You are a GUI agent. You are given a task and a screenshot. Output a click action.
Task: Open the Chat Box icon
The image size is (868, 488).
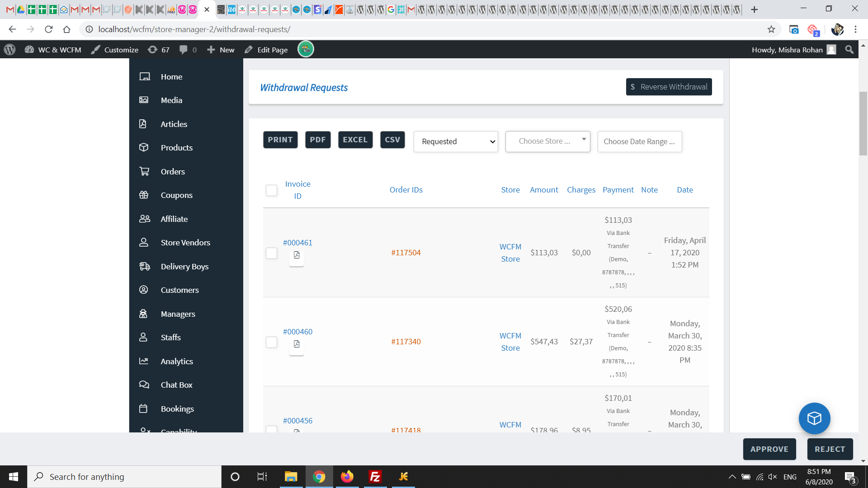(144, 385)
